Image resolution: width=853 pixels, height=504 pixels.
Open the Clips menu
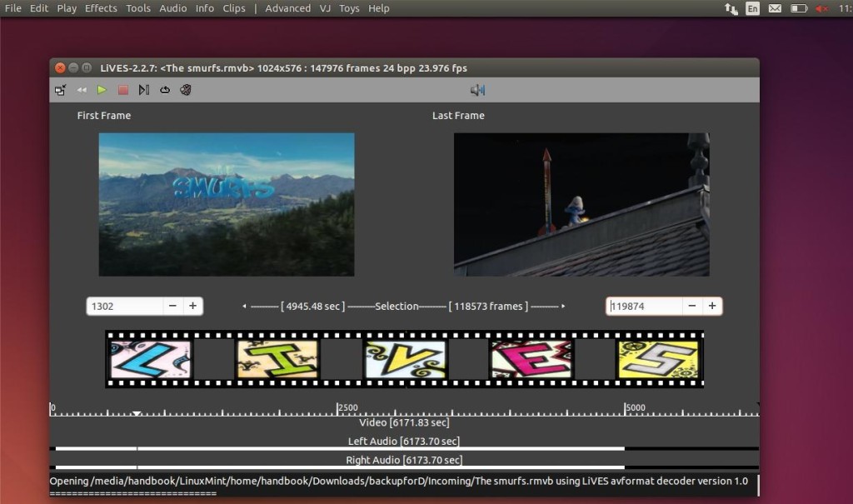pyautogui.click(x=234, y=8)
